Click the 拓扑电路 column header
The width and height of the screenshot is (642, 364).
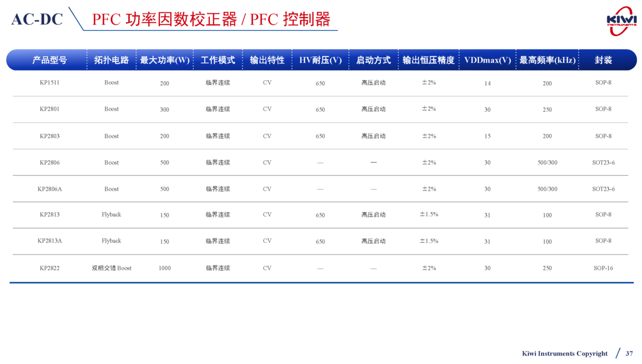(111, 60)
